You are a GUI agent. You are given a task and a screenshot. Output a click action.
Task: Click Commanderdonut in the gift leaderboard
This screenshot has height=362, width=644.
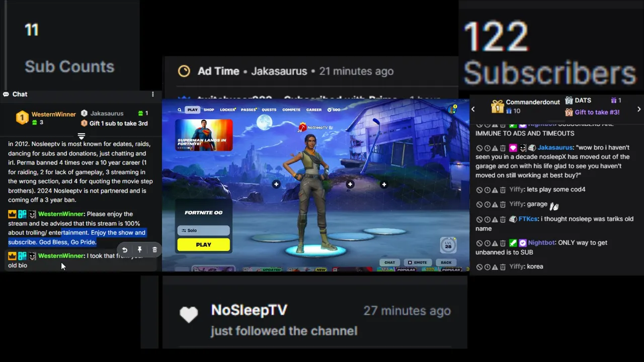click(x=533, y=102)
